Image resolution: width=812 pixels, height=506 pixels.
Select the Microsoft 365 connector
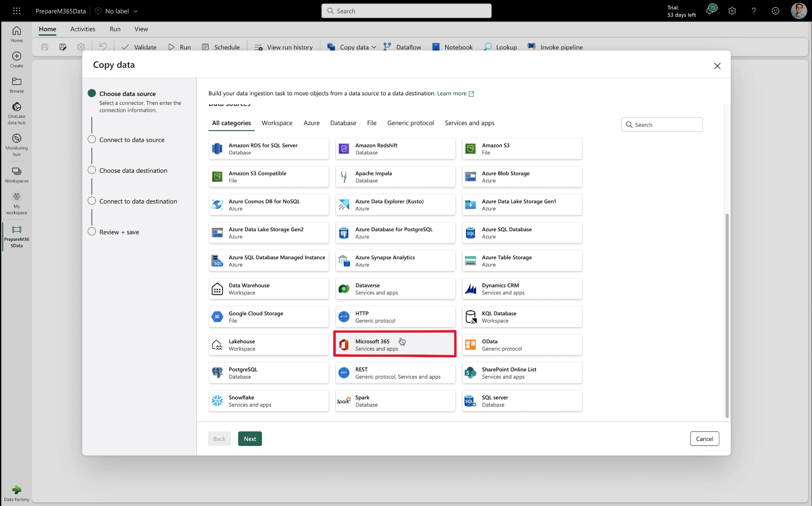[x=395, y=345]
